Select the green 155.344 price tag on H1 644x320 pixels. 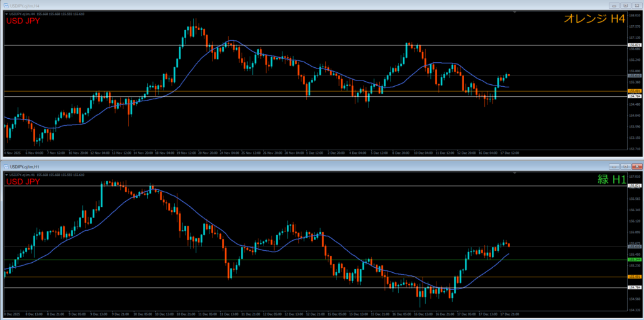pos(634,259)
